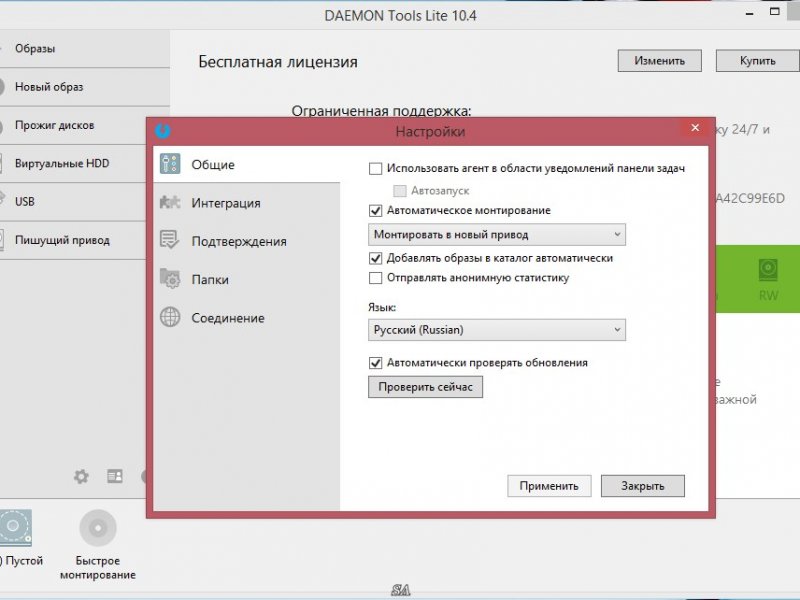800x600 pixels.
Task: Open the Общие settings tab icon
Action: coord(170,164)
